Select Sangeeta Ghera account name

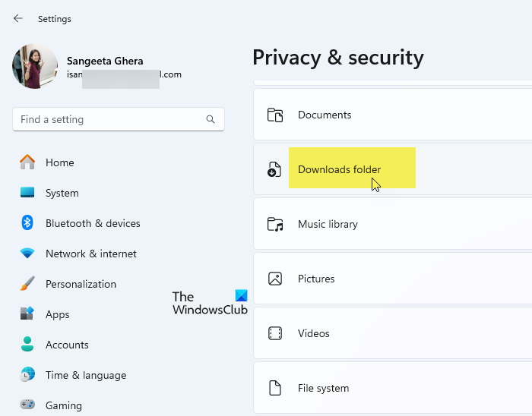coord(105,60)
